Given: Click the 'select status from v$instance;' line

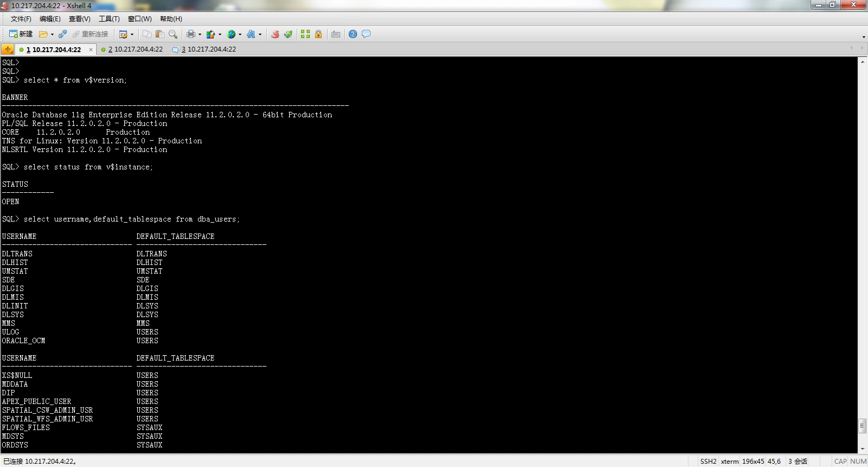Looking at the screenshot, I should 88,167.
